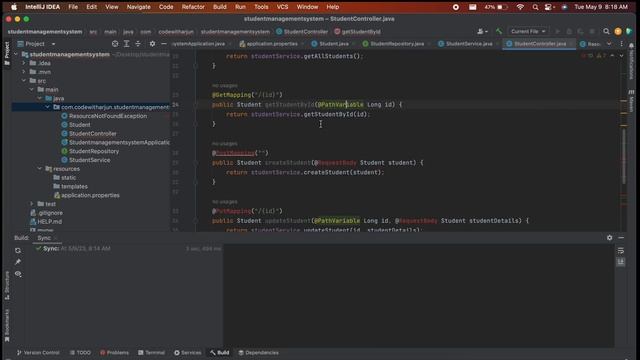This screenshot has width=640, height=360.
Task: Open the Dependencies tool window
Action: [x=258, y=353]
